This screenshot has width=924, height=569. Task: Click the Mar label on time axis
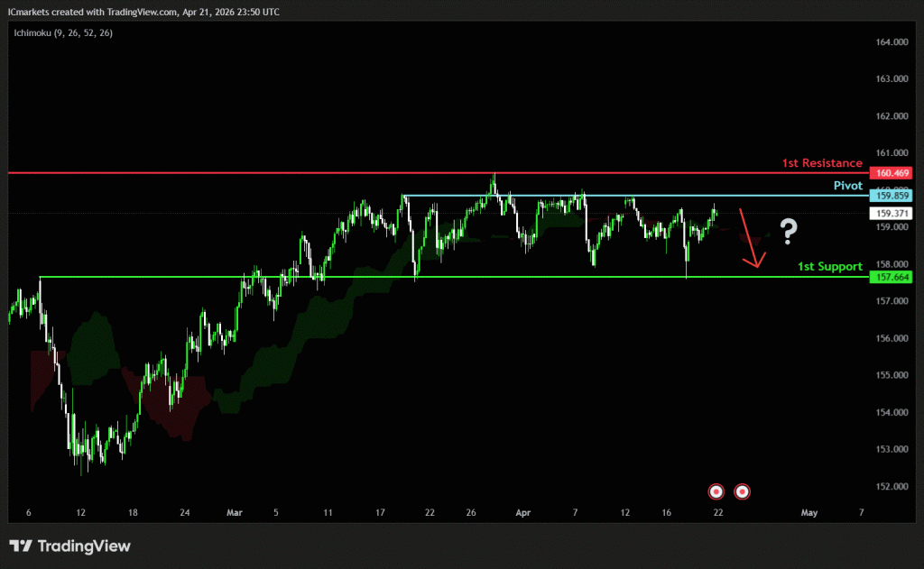[235, 512]
